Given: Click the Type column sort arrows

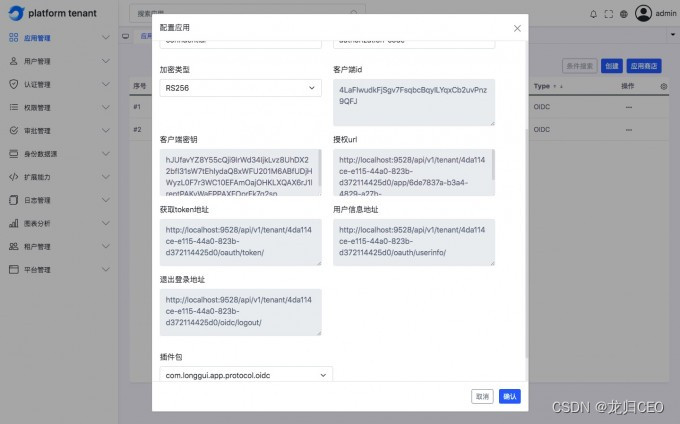Looking at the screenshot, I should coord(558,86).
